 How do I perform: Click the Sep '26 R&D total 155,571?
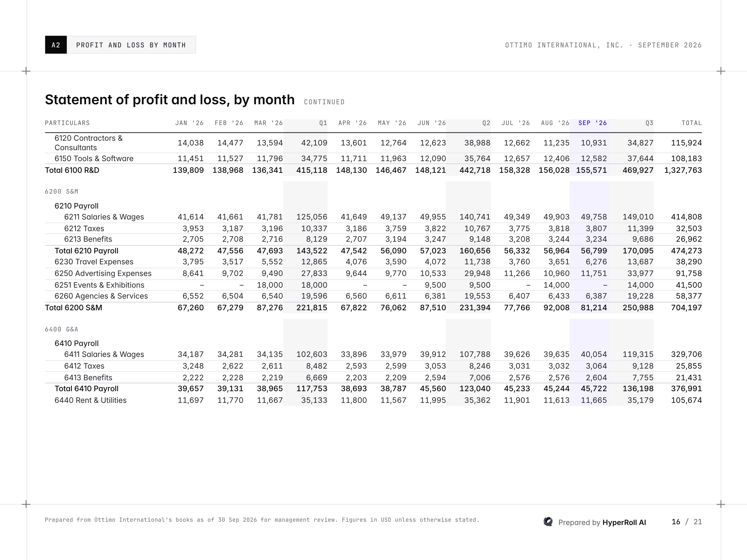click(x=591, y=170)
